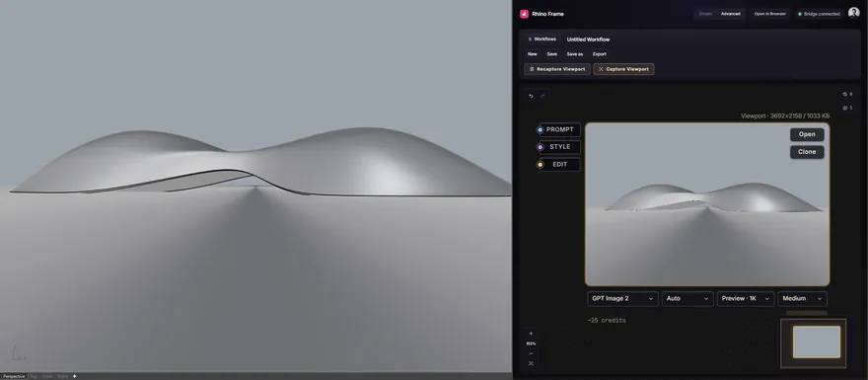Click Open in Browser button
Screen dimensions: 868x380
770,14
